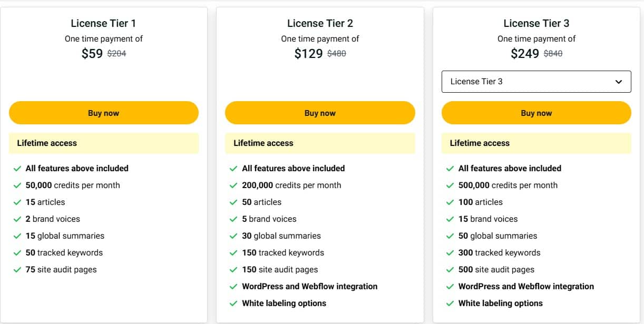The image size is (644, 324).
Task: Click Buy now on License Tier 1
Action: tap(103, 113)
